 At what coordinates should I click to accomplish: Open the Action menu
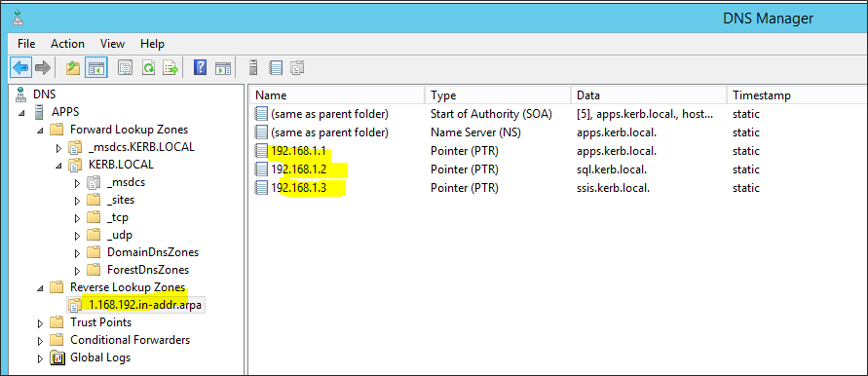(x=67, y=44)
